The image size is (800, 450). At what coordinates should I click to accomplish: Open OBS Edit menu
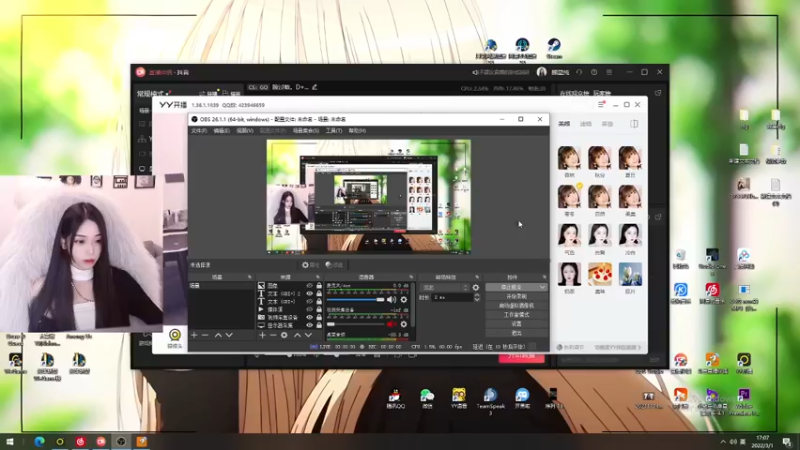(221, 131)
